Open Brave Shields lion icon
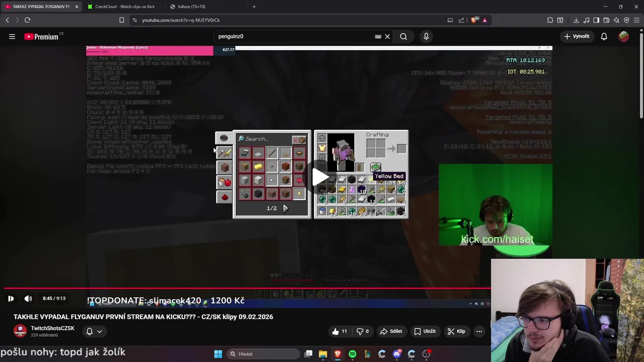 pyautogui.click(x=475, y=20)
